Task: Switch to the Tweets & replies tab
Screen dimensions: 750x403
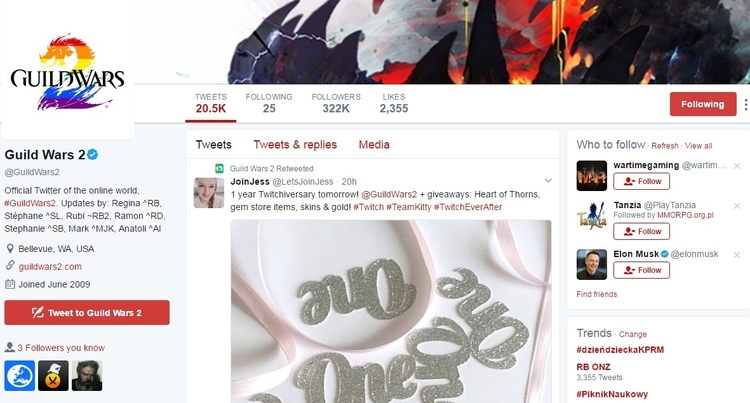Action: (295, 144)
